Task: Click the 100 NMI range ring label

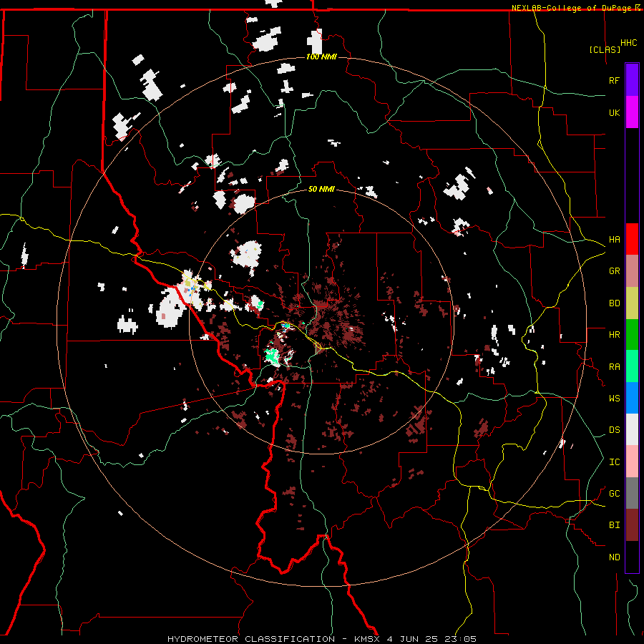Action: tap(321, 57)
